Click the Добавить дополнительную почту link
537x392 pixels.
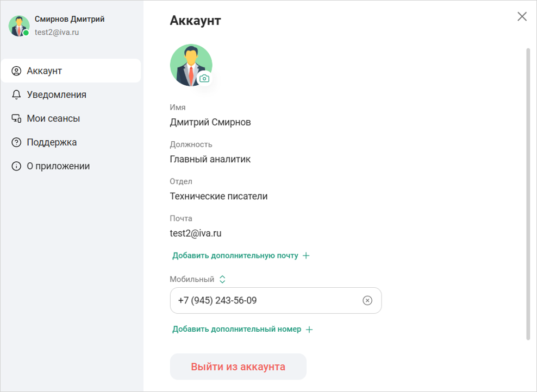click(235, 255)
